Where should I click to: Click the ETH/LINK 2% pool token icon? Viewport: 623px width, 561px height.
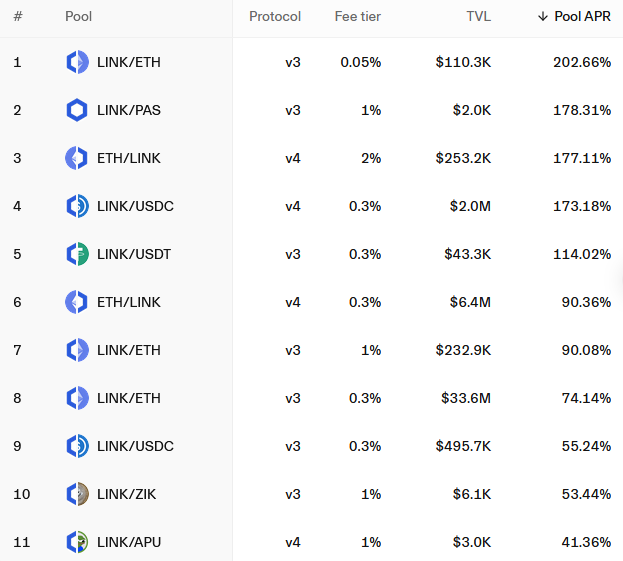click(77, 159)
